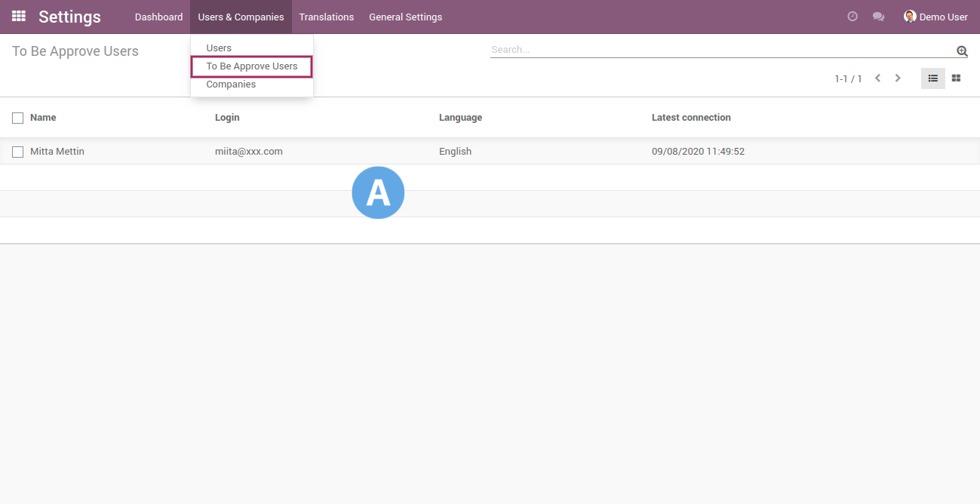The height and width of the screenshot is (504, 980).
Task: Open the Companies menu entry
Action: click(x=231, y=84)
